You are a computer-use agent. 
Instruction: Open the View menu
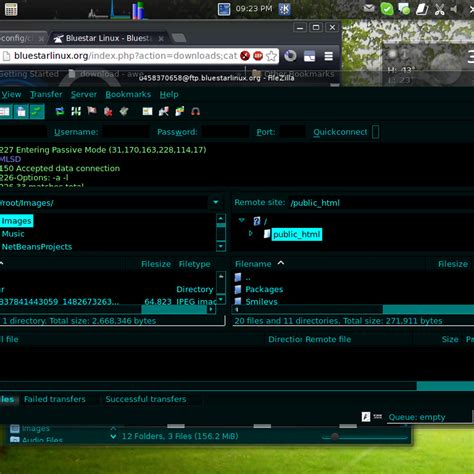[11, 94]
